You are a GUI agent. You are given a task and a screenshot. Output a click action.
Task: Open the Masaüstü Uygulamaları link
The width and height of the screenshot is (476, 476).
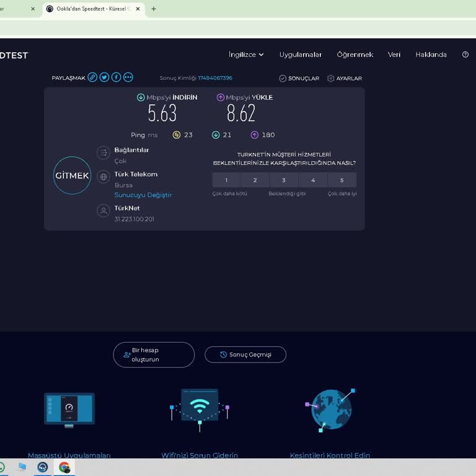coord(69,455)
